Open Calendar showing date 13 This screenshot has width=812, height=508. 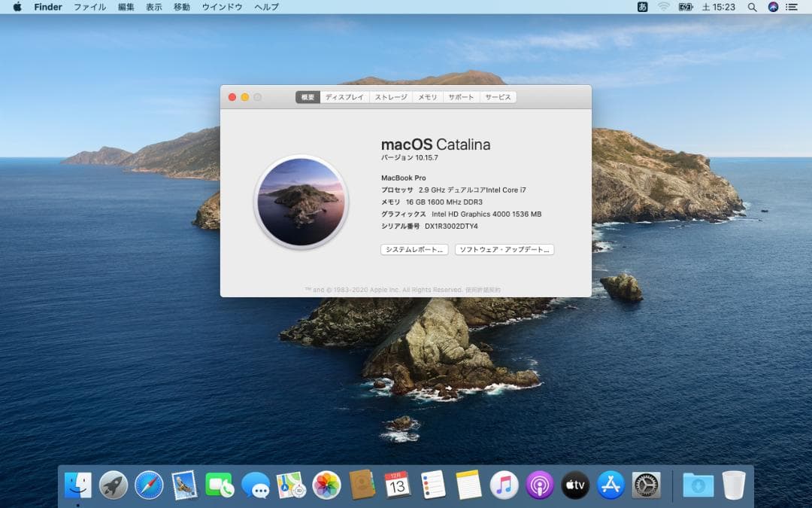pyautogui.click(x=395, y=486)
